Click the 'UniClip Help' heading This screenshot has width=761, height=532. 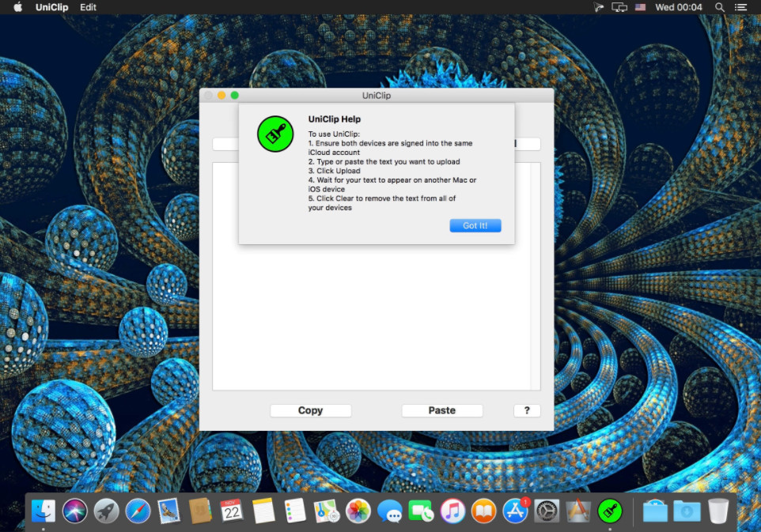(335, 119)
